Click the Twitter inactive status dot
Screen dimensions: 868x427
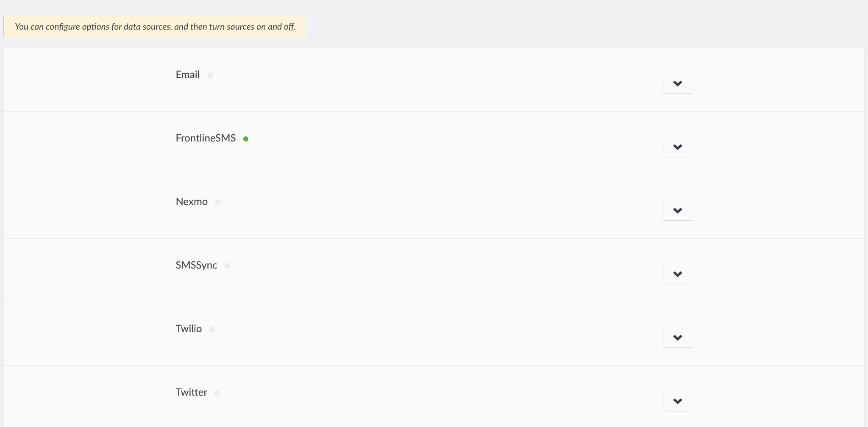click(x=217, y=393)
